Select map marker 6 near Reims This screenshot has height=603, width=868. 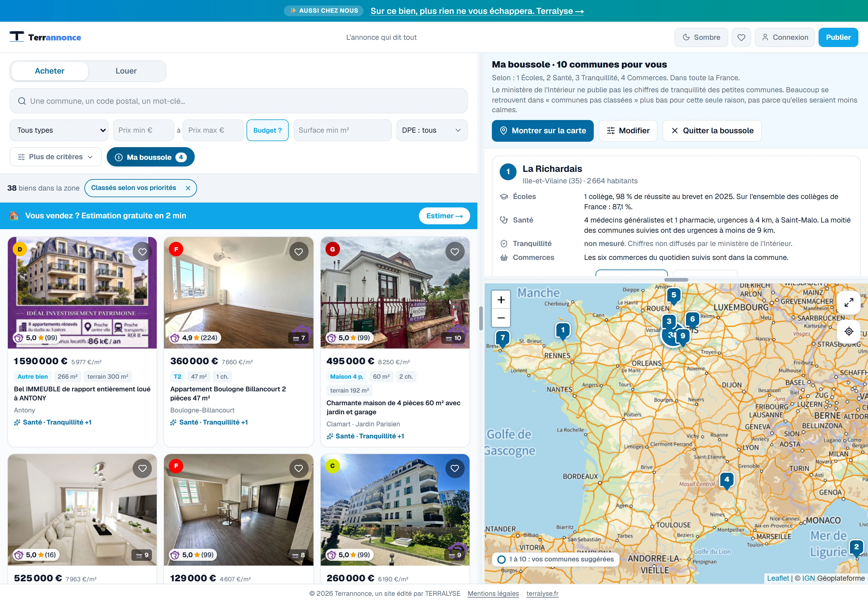[692, 320]
